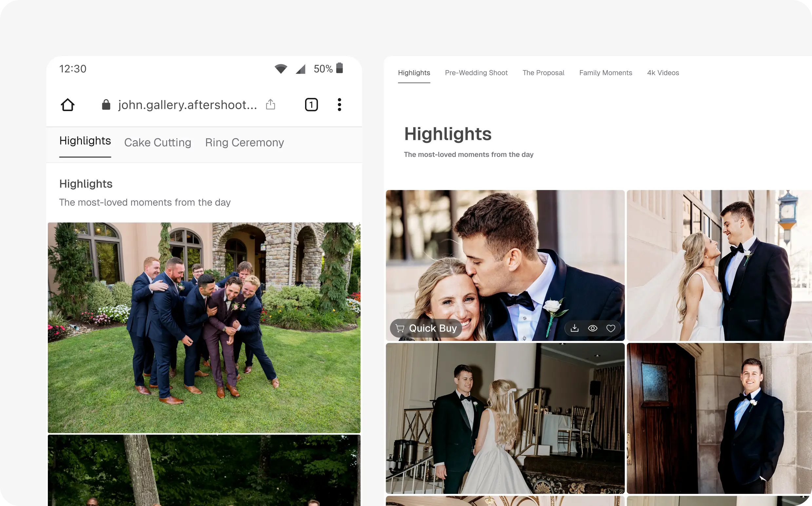
Task: Select the download icon on the kissing photo
Action: pyautogui.click(x=575, y=328)
